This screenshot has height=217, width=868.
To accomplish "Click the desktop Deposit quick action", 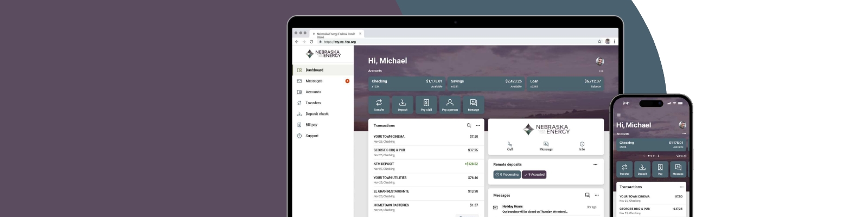I will point(403,105).
